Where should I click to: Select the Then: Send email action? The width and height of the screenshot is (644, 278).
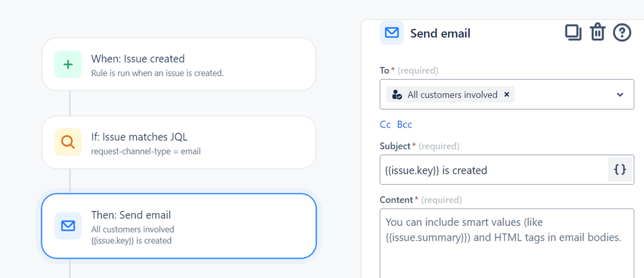[179, 226]
